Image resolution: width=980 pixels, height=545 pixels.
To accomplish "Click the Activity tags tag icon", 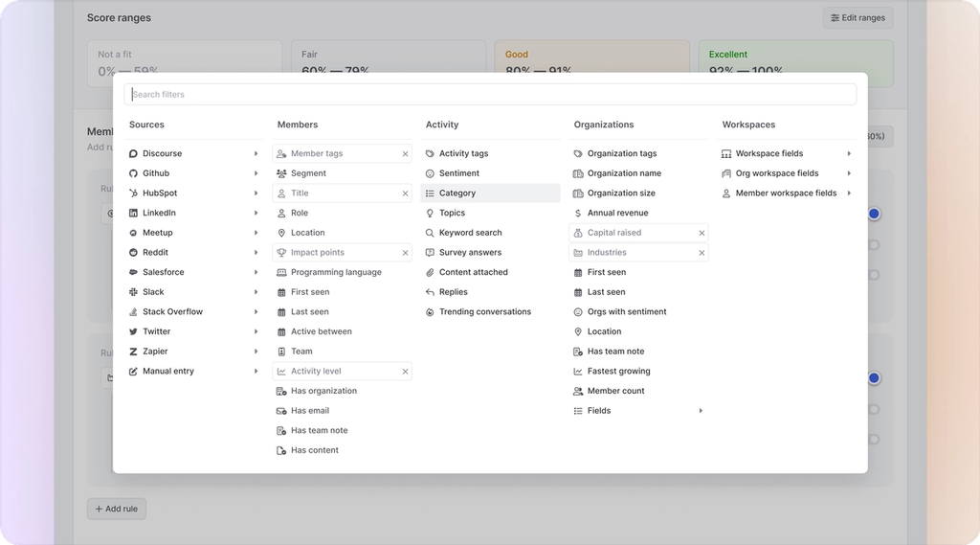I will (430, 153).
